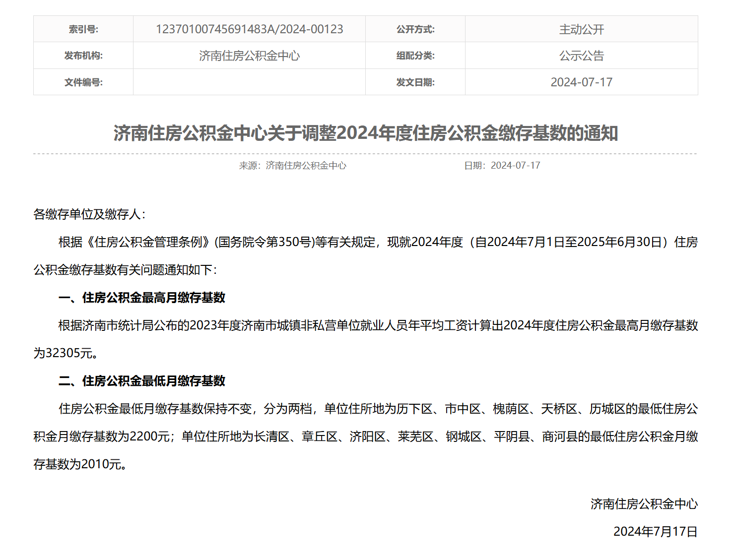The image size is (735, 560).
Task: Click the text 积金月缴存基数为2200元
Action: (102, 436)
